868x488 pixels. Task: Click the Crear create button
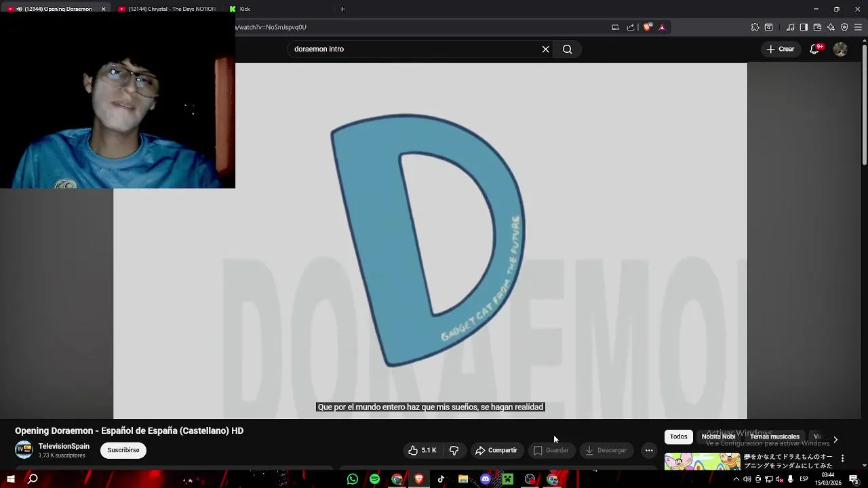[x=780, y=49]
